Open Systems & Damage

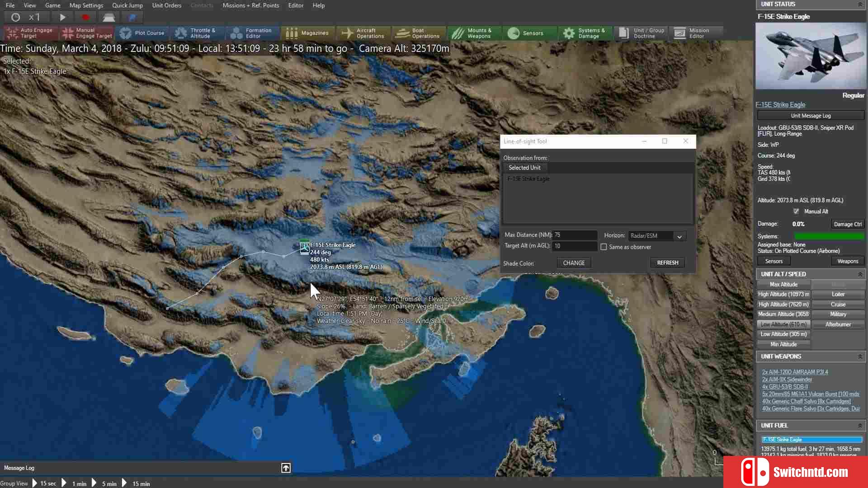pyautogui.click(x=585, y=33)
